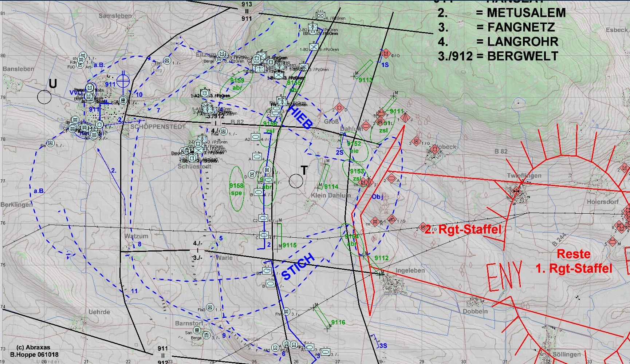Click the red diamond unit above 1S

click(x=386, y=54)
